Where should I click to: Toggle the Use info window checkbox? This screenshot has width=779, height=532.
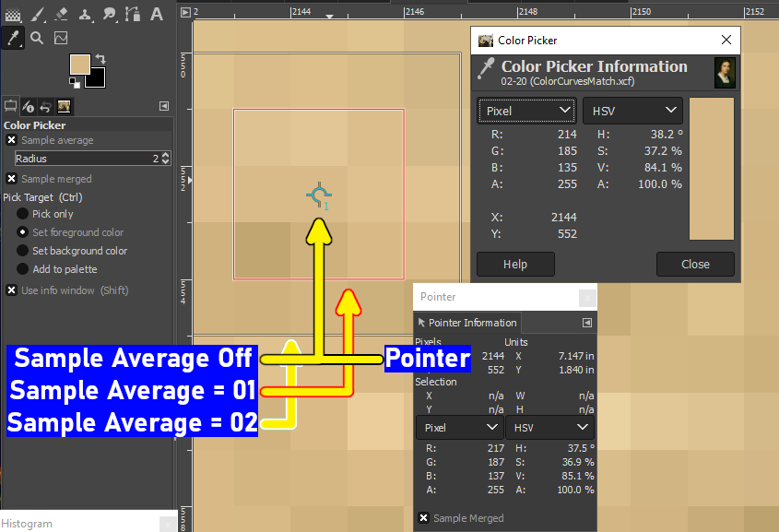(x=11, y=290)
